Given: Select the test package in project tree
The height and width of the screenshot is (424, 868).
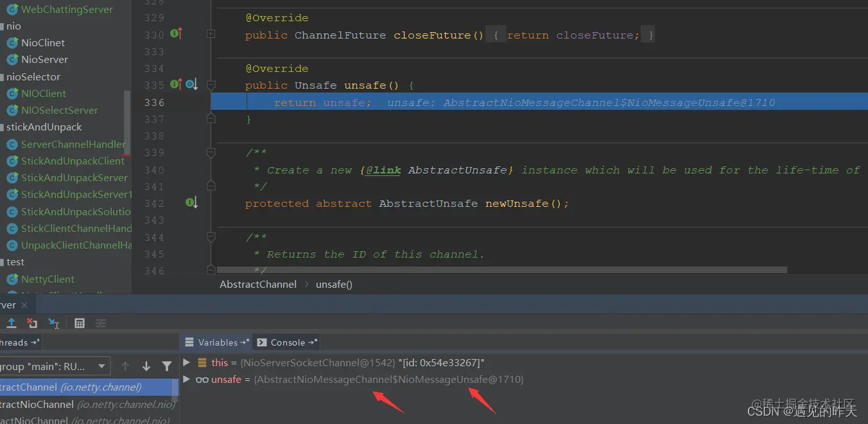Looking at the screenshot, I should coord(15,262).
